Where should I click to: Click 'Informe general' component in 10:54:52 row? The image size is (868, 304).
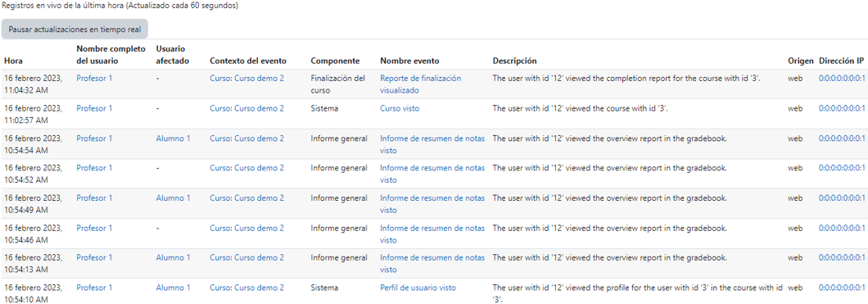[x=339, y=168]
